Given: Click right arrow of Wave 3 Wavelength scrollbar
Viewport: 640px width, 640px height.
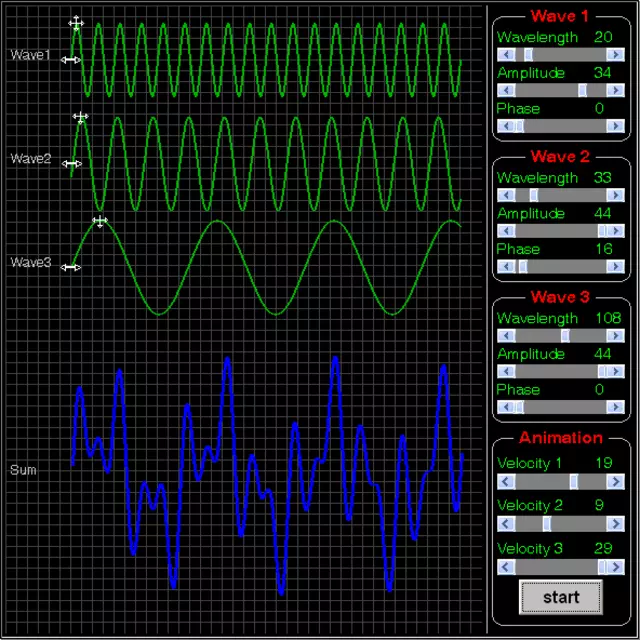Looking at the screenshot, I should click(617, 336).
